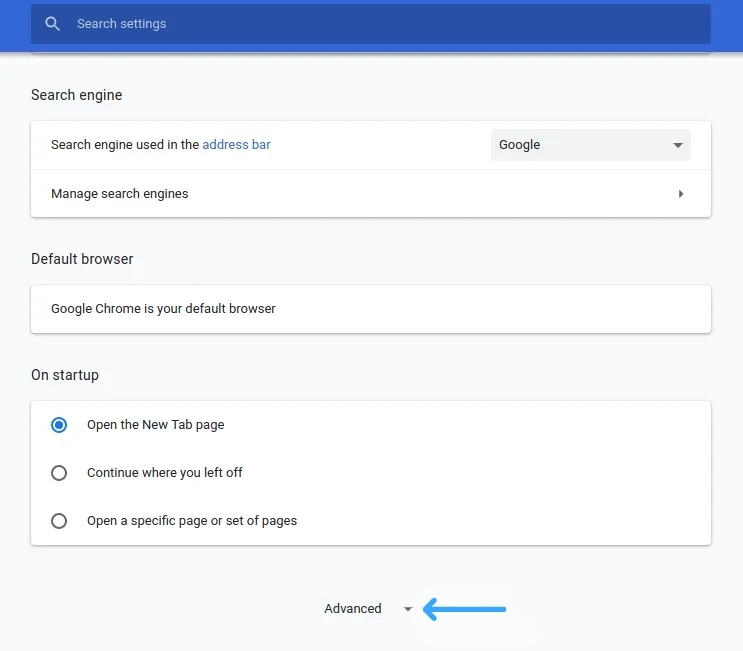Viewport: 743px width, 651px height.
Task: Click the small triangle next to Advanced
Action: pos(407,609)
